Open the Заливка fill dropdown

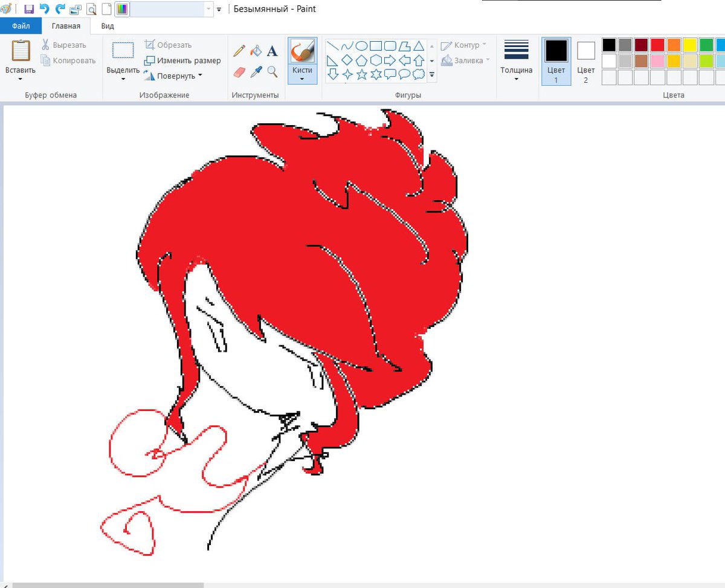click(466, 60)
